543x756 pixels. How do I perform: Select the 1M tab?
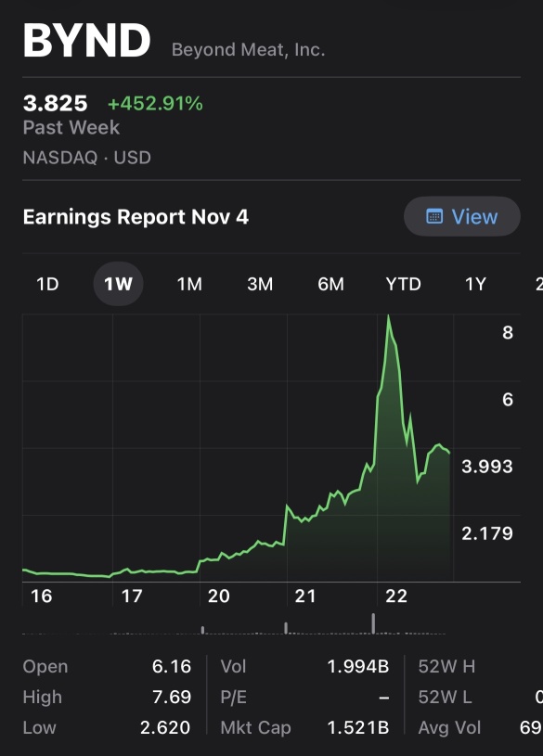coord(188,285)
